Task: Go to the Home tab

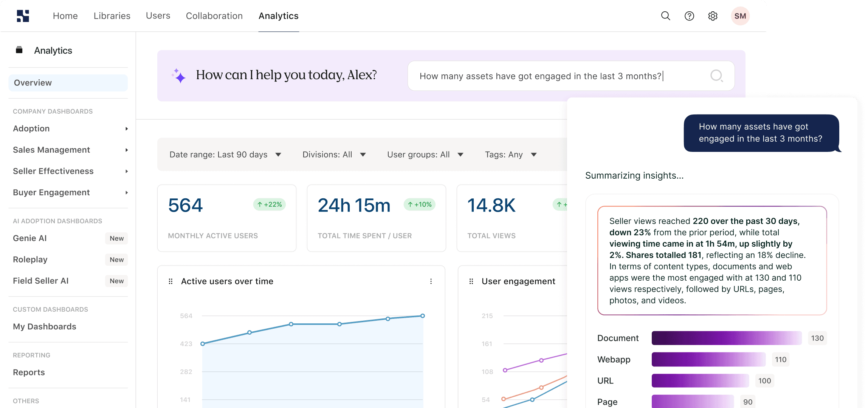Action: point(65,16)
